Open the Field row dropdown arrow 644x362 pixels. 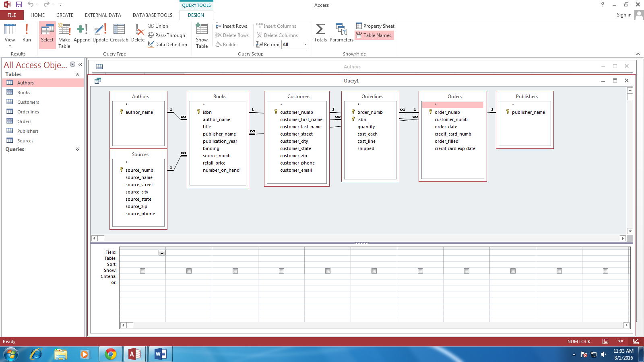point(162,253)
